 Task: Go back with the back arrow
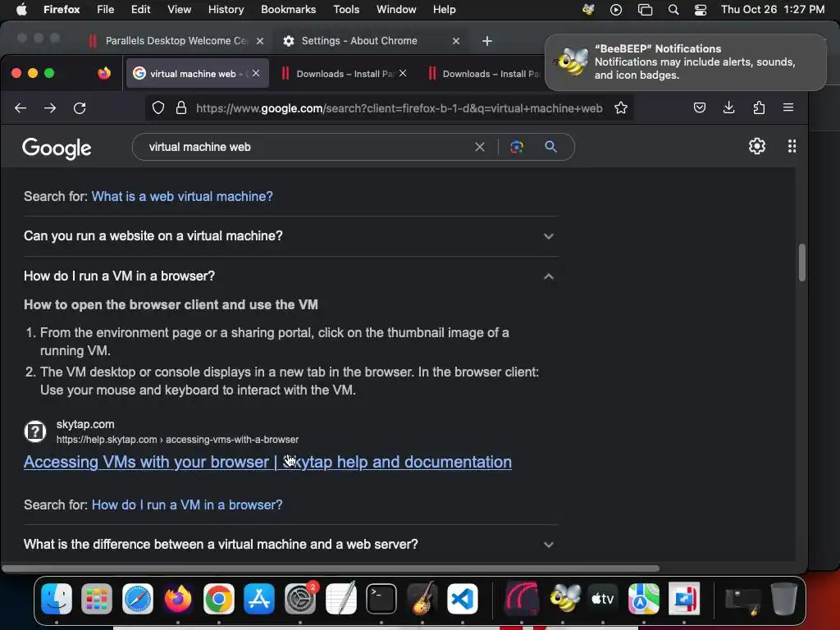coord(21,108)
